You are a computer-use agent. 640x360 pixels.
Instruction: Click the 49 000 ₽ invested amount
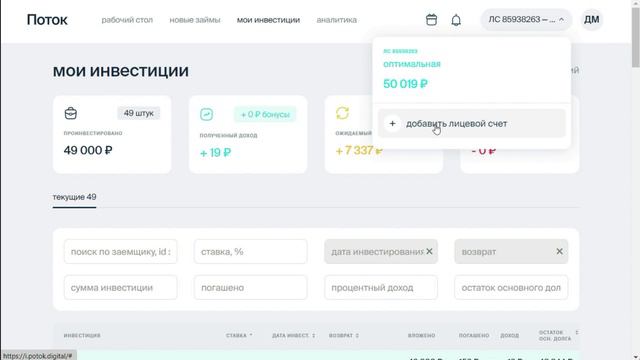tap(88, 150)
